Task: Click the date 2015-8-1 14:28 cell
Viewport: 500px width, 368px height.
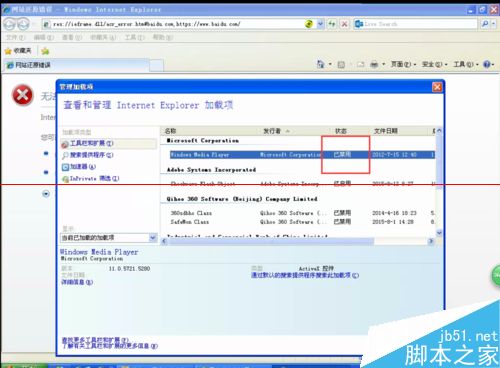Action: 393,222
